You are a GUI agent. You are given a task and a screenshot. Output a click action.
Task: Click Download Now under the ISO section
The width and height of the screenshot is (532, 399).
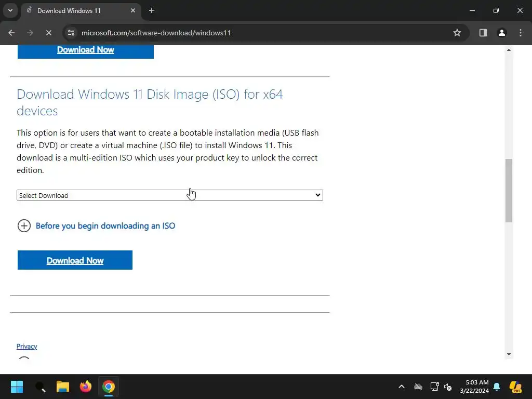pos(75,260)
